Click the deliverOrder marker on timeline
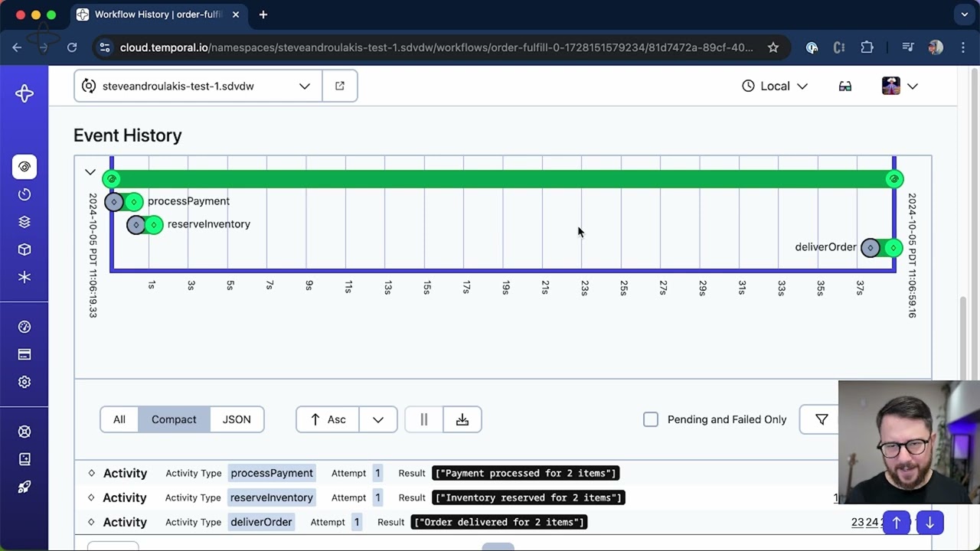This screenshot has width=980, height=551. 881,247
